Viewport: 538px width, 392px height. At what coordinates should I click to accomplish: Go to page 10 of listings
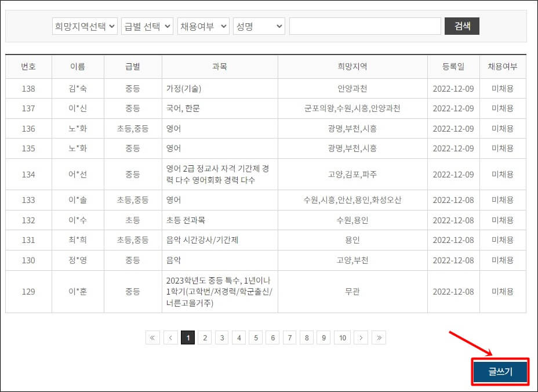342,337
